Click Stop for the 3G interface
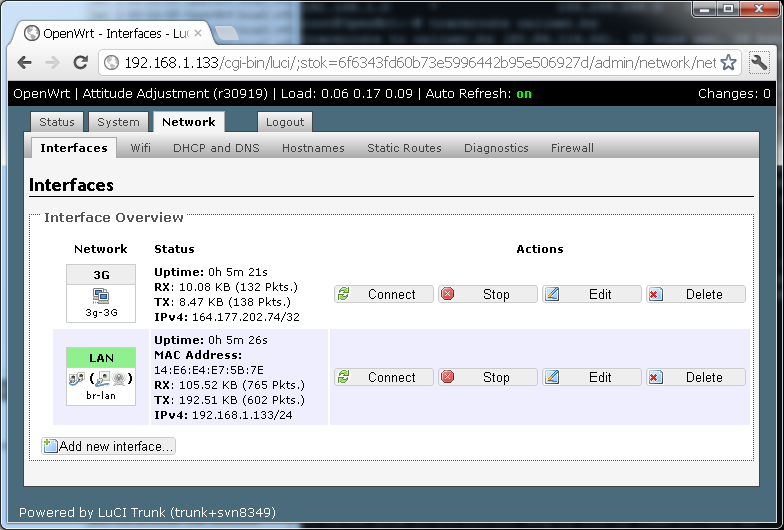 click(488, 294)
